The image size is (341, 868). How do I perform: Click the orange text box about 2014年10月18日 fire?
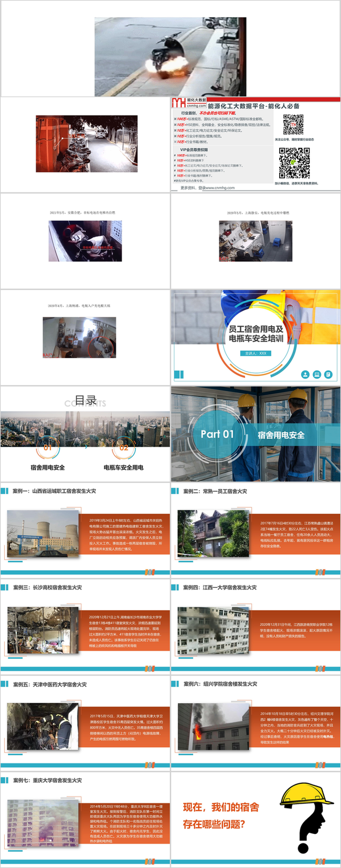295,727
